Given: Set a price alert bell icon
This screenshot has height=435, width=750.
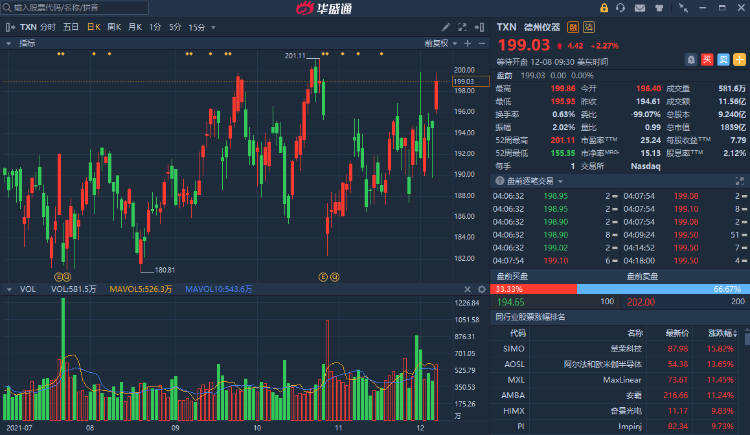Looking at the screenshot, I should 691,60.
